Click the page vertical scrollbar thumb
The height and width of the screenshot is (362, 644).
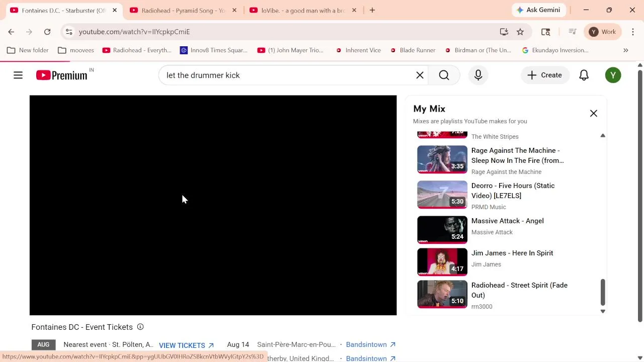[x=640, y=196]
